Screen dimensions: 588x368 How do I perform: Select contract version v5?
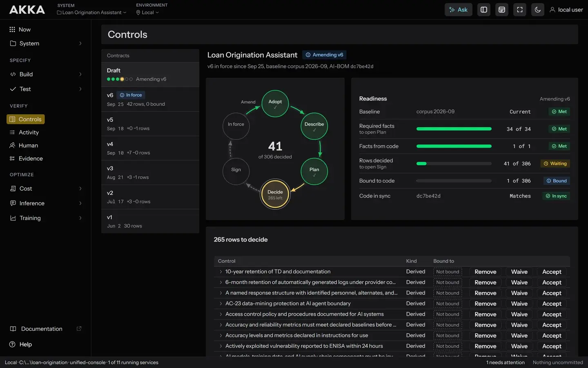pos(150,124)
